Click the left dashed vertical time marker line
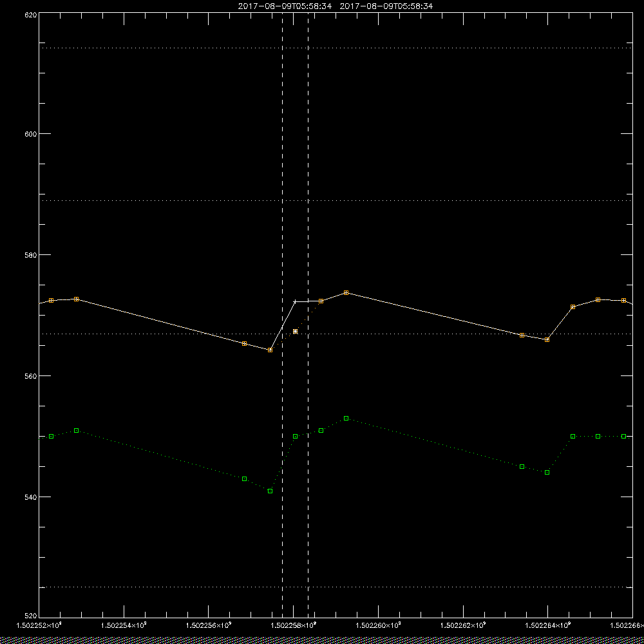Viewport: 644px width, 644px height. (282, 316)
